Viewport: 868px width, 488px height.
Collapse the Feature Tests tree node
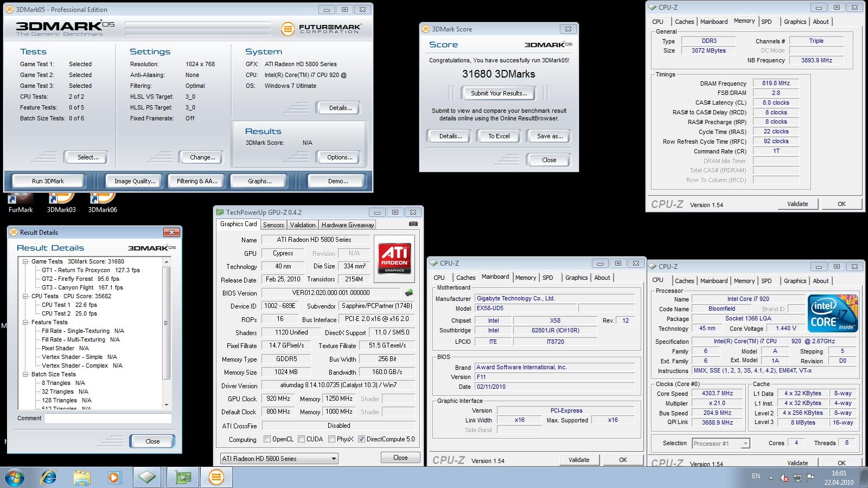25,322
